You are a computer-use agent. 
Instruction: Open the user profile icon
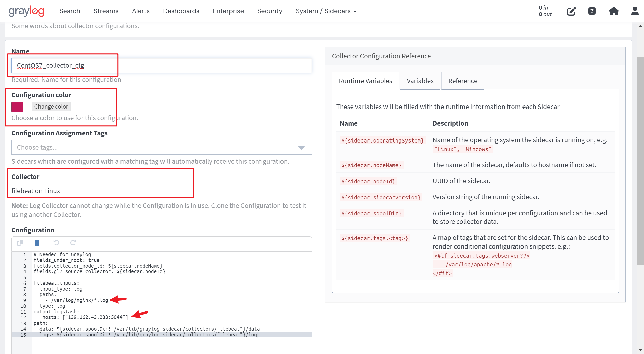(635, 11)
